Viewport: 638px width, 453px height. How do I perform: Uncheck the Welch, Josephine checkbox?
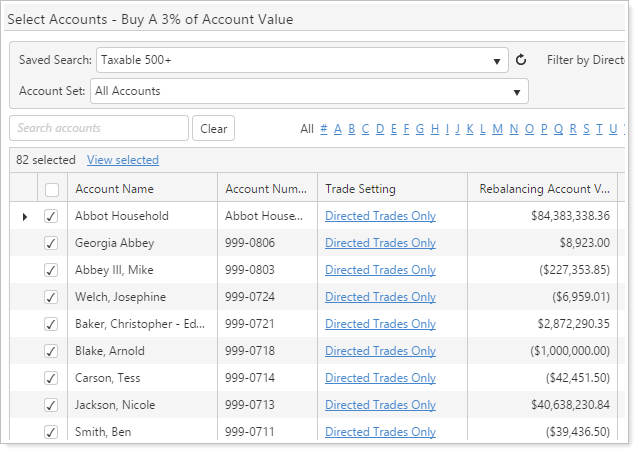click(52, 297)
